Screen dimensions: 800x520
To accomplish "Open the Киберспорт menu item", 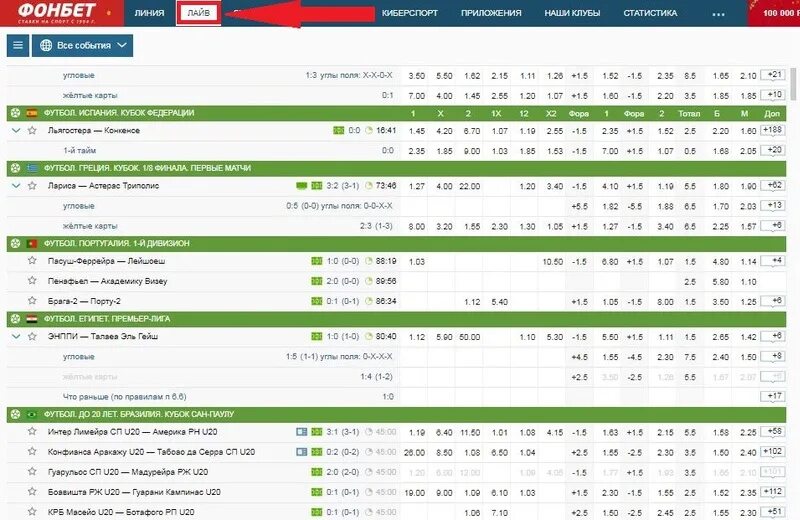I will 410,13.
